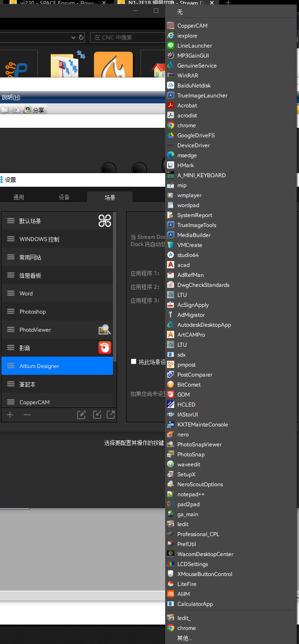
Task: Choose nero from the application list
Action: (x=232, y=434)
